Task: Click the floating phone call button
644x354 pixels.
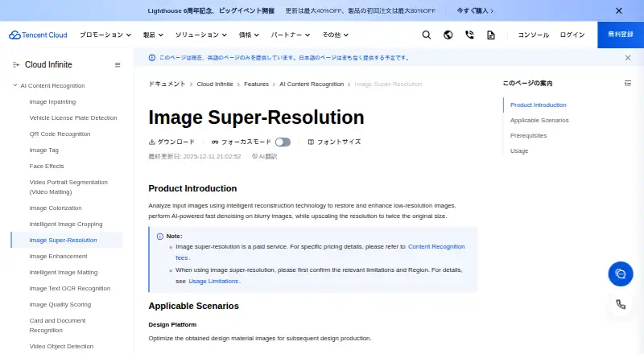Action: tap(620, 304)
